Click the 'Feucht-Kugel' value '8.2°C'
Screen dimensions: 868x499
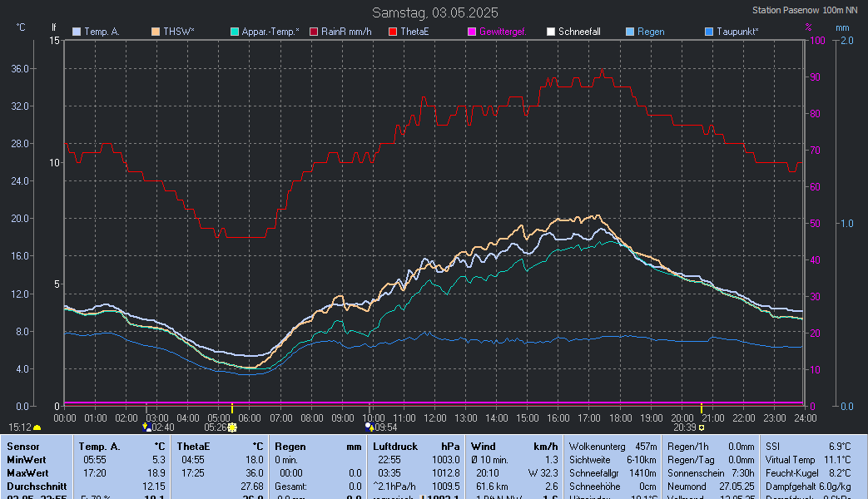pyautogui.click(x=840, y=473)
